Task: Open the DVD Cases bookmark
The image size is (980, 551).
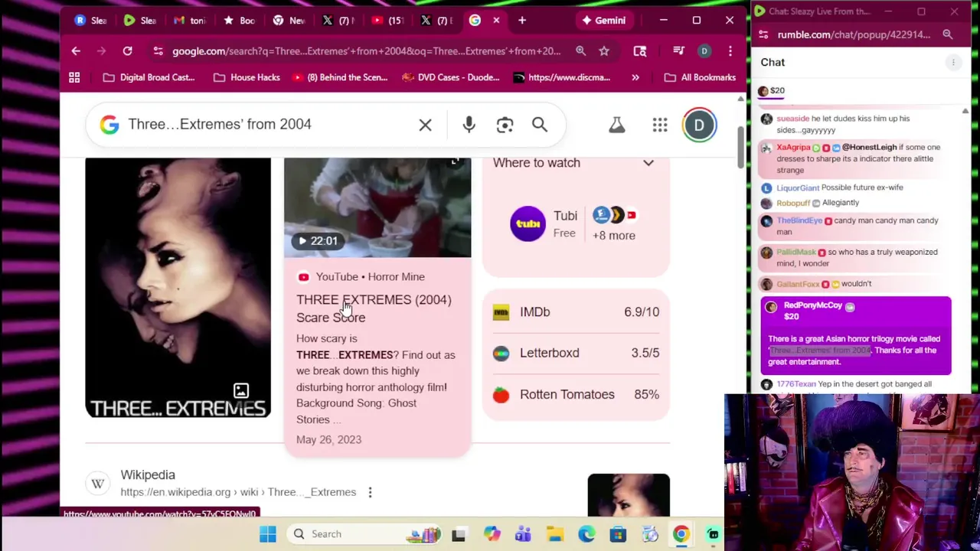Action: [x=452, y=77]
